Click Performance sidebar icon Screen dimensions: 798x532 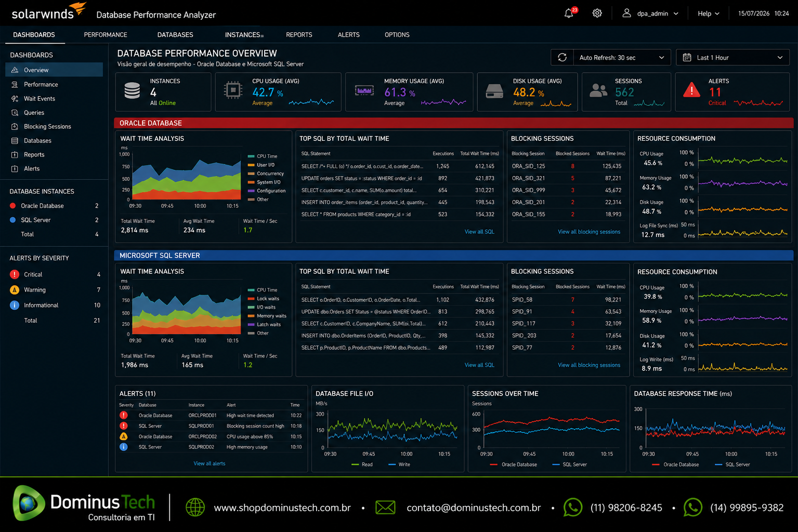tap(15, 84)
